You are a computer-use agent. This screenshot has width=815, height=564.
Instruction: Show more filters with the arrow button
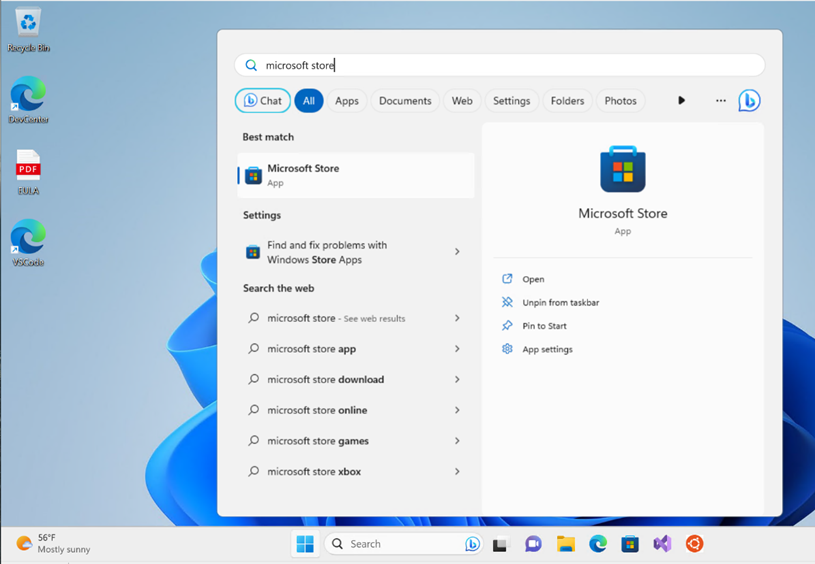click(681, 100)
